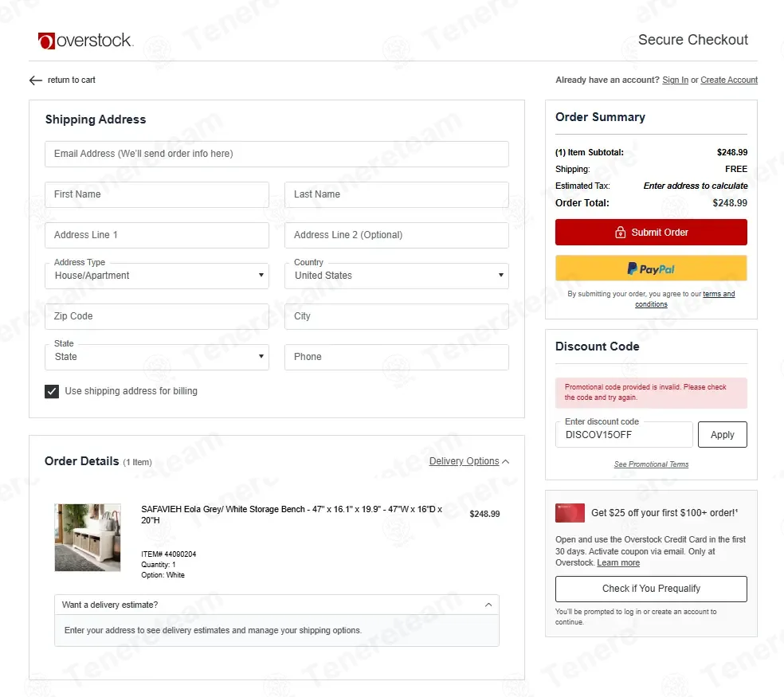Screen dimensions: 784x697
Task: Click the Overstock credit card icon
Action: tap(570, 513)
